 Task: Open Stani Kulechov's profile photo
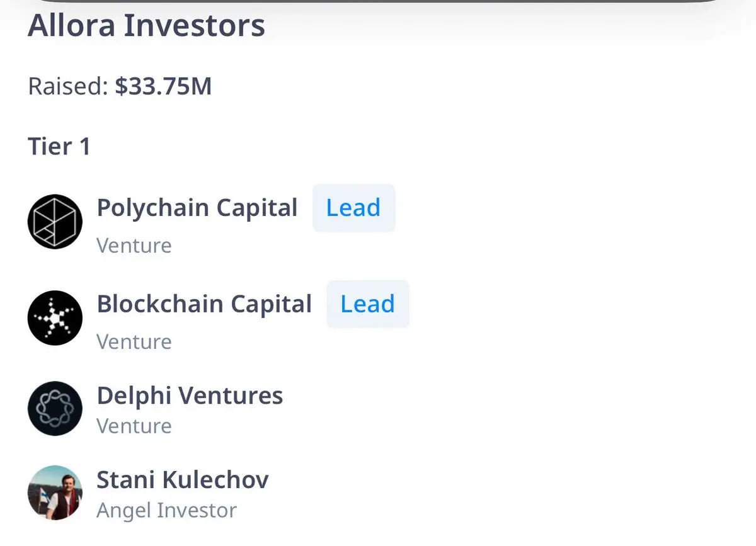click(55, 493)
